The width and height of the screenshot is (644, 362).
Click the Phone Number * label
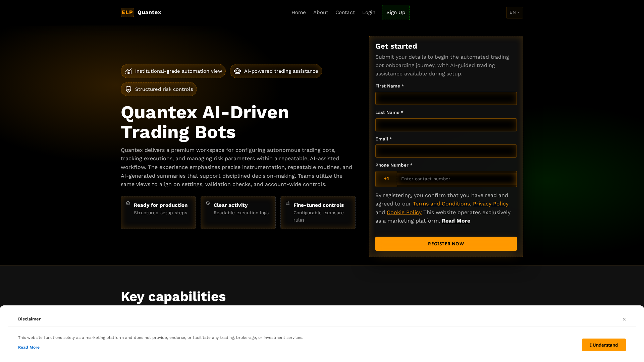point(394,165)
